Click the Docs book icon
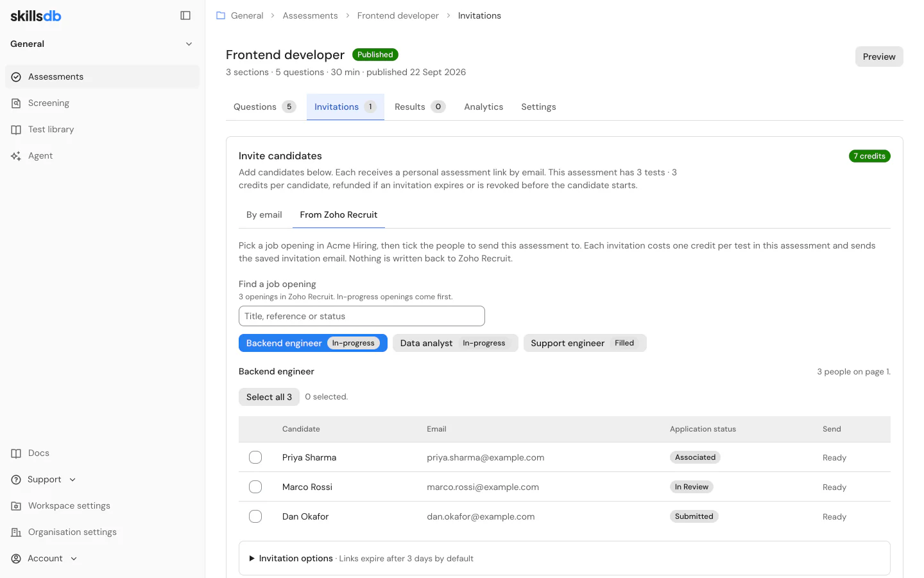Viewport: 924px width, 578px height. [16, 453]
